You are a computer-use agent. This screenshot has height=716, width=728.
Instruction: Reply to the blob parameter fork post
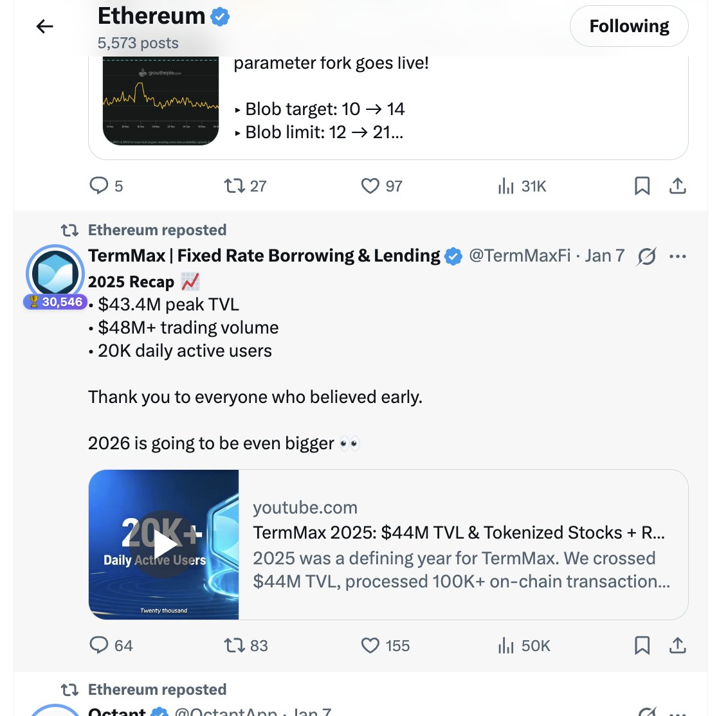(x=99, y=186)
